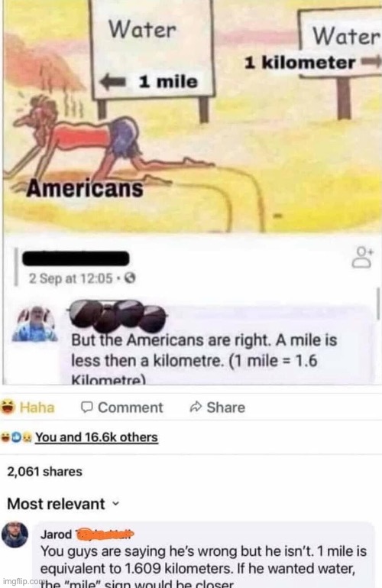Click the blacked-out poster name
The height and width of the screenshot is (588, 382).
tap(76, 258)
